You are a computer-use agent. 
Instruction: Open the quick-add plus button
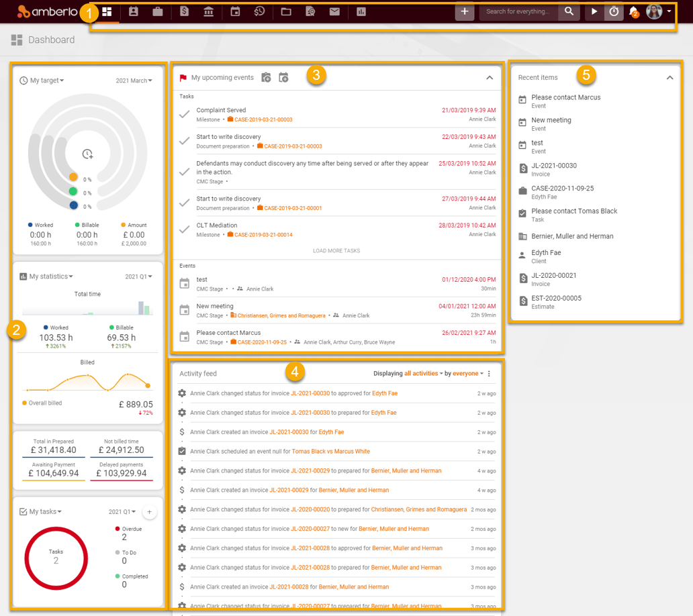464,11
